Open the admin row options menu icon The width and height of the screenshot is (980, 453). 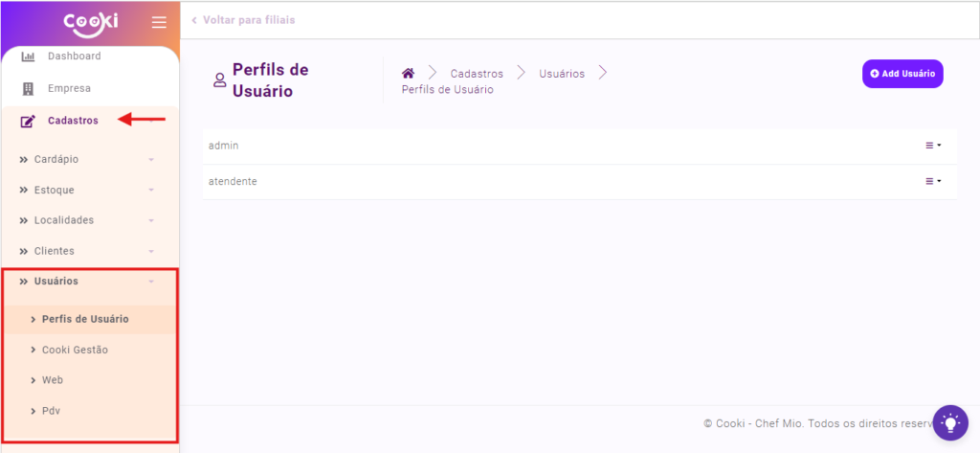click(933, 146)
